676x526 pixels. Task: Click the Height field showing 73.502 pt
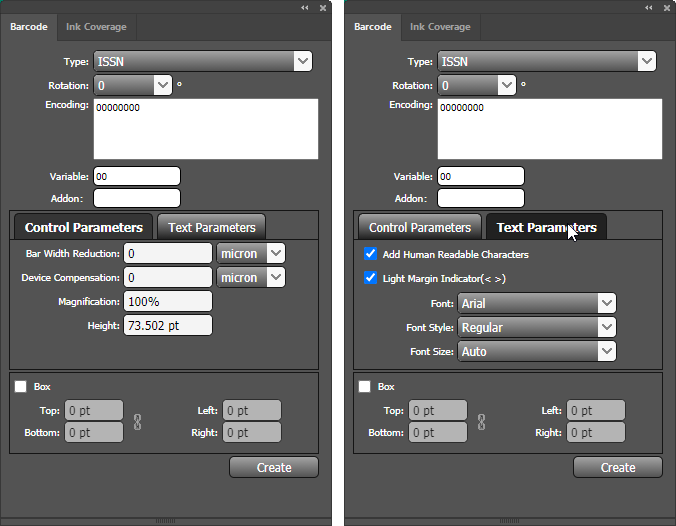(x=168, y=325)
